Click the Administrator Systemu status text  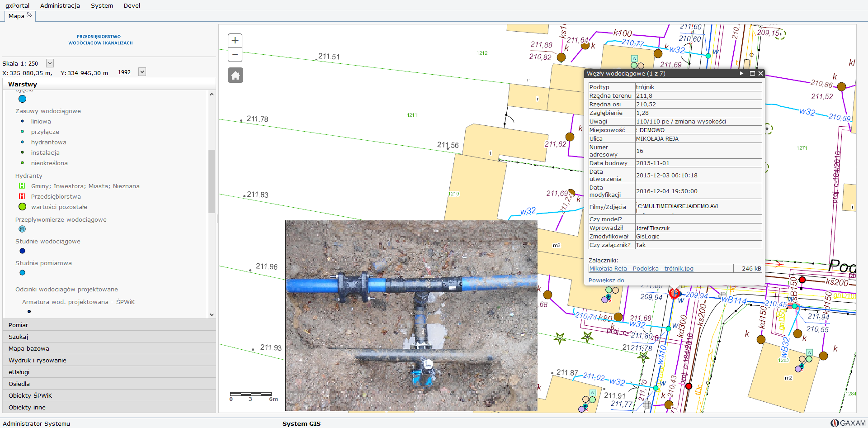click(x=37, y=423)
